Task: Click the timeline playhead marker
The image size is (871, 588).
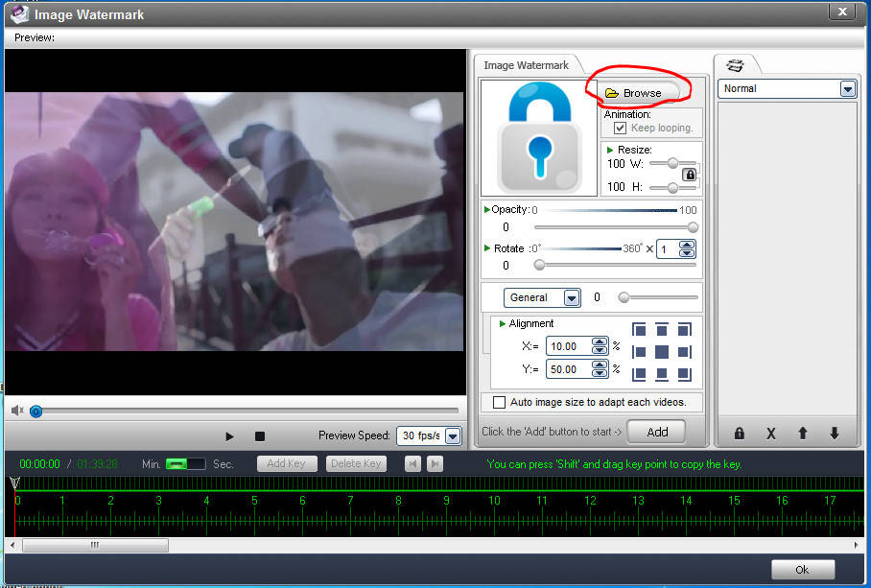Action: tap(15, 482)
